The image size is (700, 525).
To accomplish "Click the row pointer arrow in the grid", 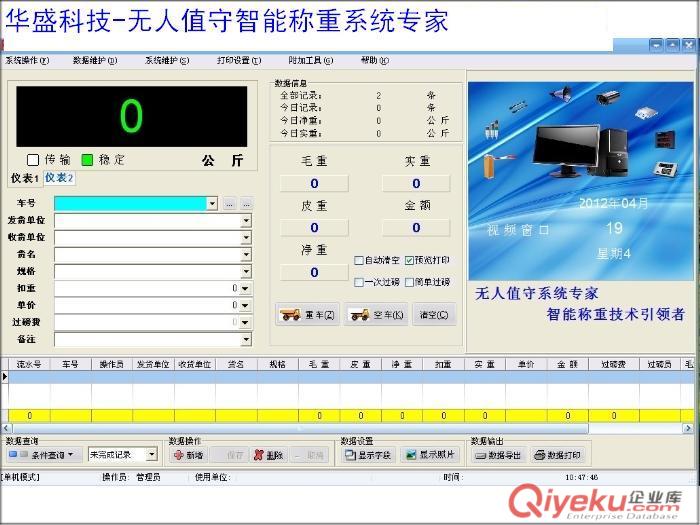I will click(x=5, y=377).
